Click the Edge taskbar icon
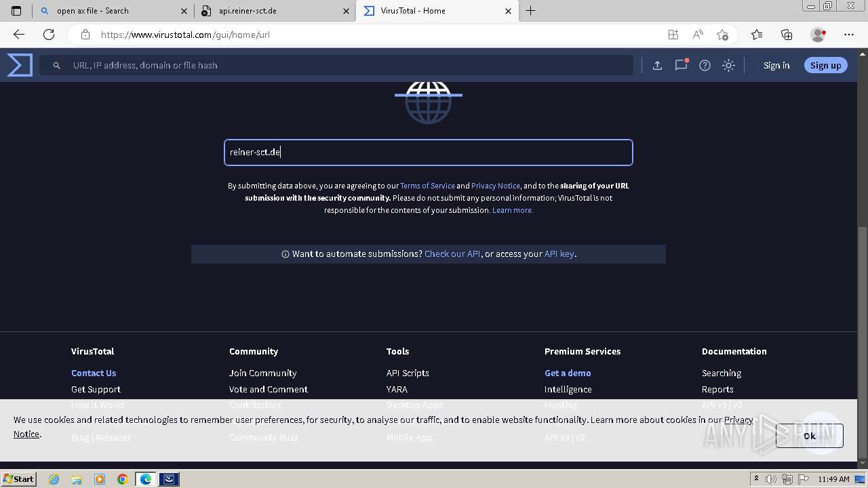The image size is (868, 488). pyautogui.click(x=145, y=479)
